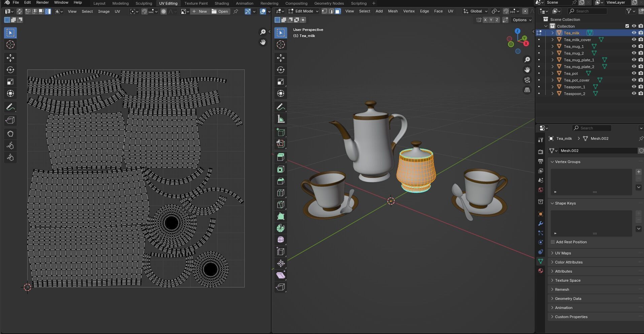The height and width of the screenshot is (334, 644).
Task: Open Modifiers properties tab
Action: [541, 223]
